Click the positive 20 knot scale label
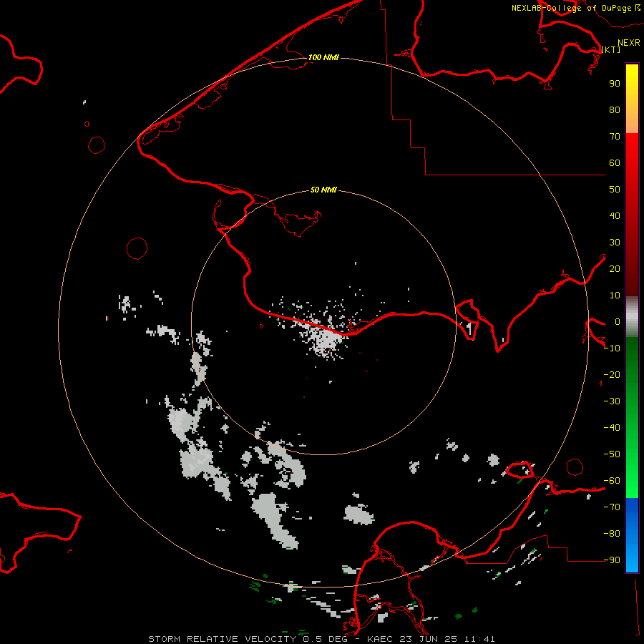Image resolution: width=644 pixels, height=644 pixels. 615,268
